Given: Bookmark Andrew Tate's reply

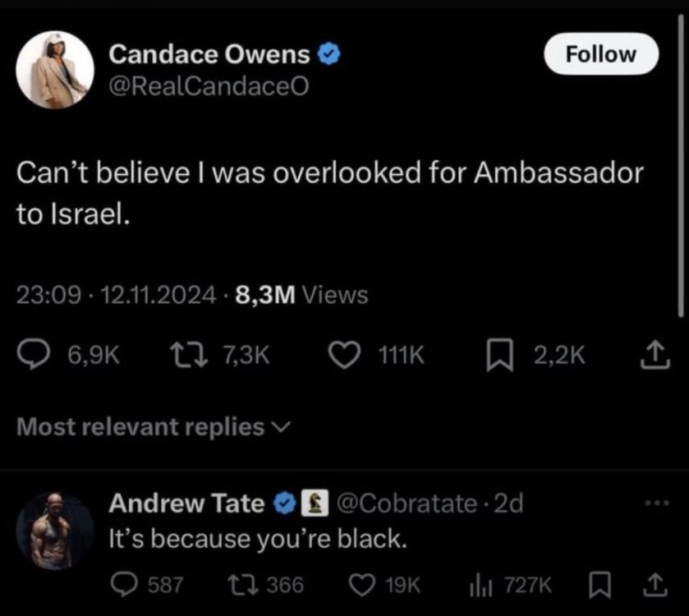Looking at the screenshot, I should pyautogui.click(x=599, y=586).
